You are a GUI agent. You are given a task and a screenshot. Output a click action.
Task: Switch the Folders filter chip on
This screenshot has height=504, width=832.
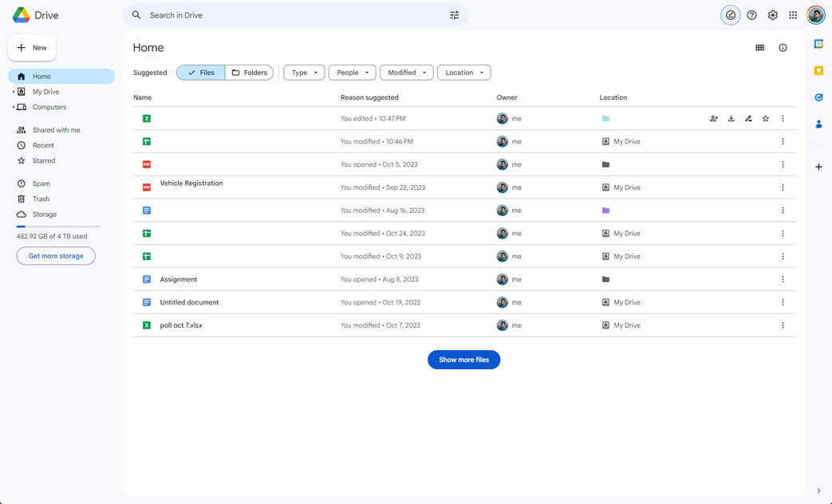249,72
